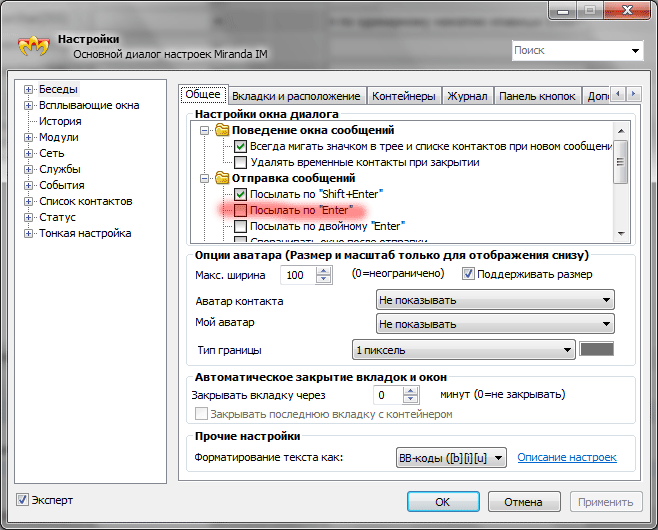Enable Удалять временные контакты при закрытии
Screen dimensions: 658x530
[x=240, y=162]
